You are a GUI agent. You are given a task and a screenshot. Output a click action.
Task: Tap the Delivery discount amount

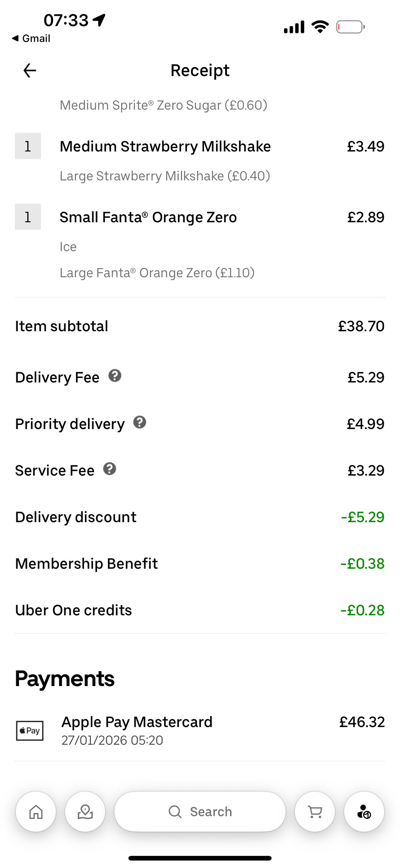click(x=363, y=517)
